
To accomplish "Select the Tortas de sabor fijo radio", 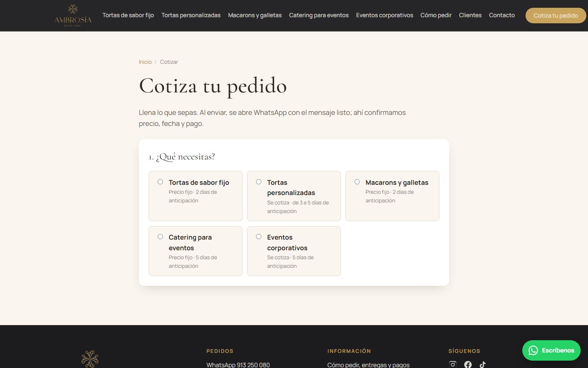I will [x=160, y=182].
